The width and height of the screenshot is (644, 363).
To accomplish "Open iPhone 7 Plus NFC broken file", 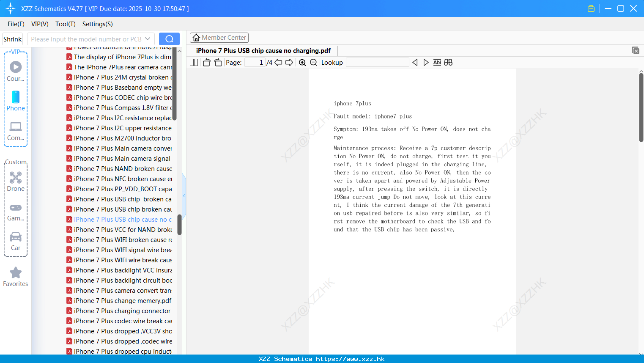I will 119,179.
